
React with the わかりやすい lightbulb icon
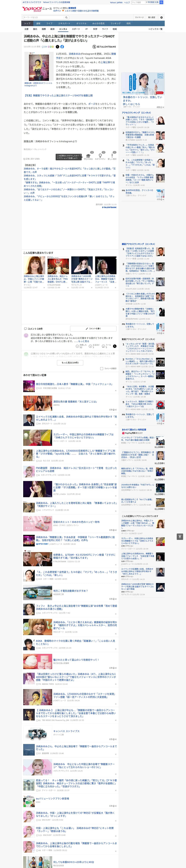click(100, 156)
